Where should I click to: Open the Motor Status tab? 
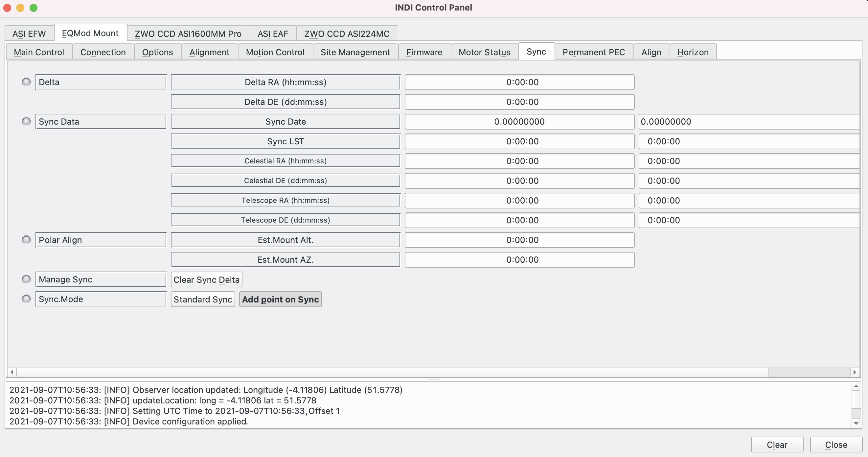point(485,52)
